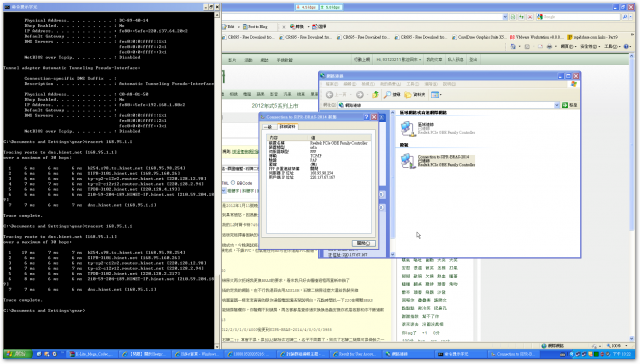Screen dimensions: 640x364
Task: Click the IE address bar field
Action: coord(362,17)
